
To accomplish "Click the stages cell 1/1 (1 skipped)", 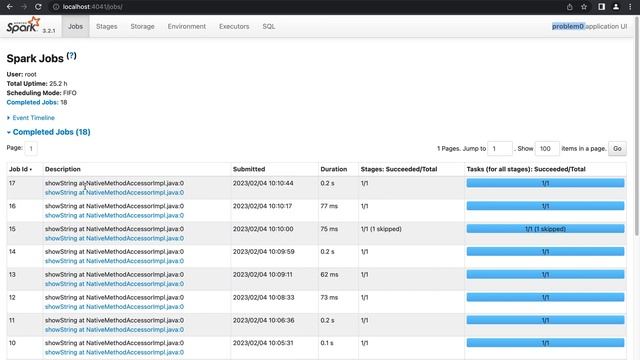I will click(x=381, y=229).
